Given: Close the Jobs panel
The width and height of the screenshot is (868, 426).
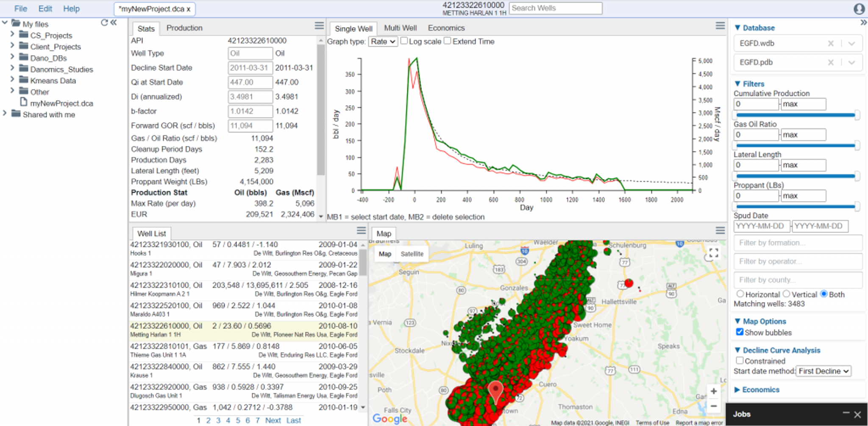Looking at the screenshot, I should pyautogui.click(x=857, y=414).
